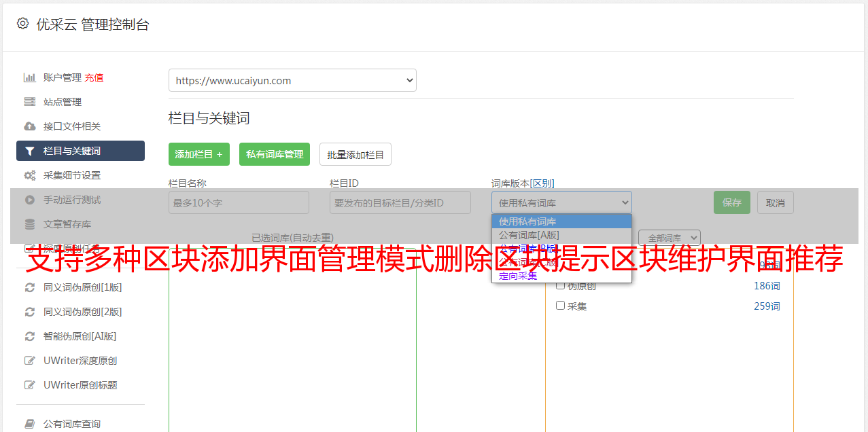The image size is (868, 432).
Task: Open the 186词 link
Action: [767, 286]
